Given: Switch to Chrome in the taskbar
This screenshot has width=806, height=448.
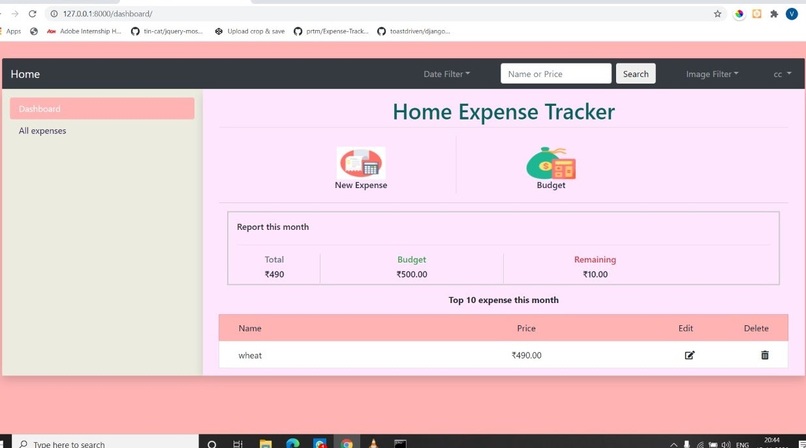Looking at the screenshot, I should pyautogui.click(x=347, y=443).
